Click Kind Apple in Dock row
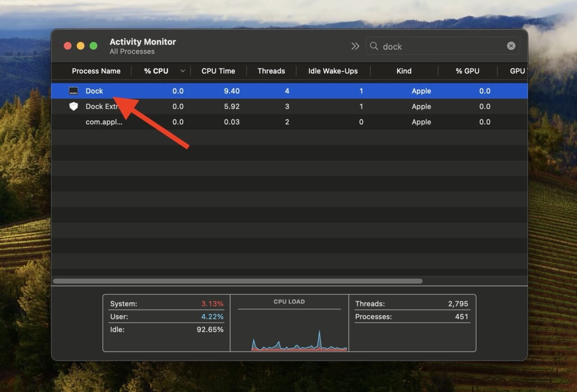577x392 pixels. click(421, 91)
